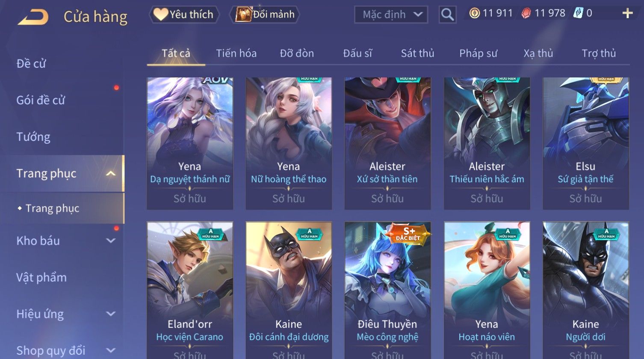Open the search magnifier icon

tap(447, 15)
